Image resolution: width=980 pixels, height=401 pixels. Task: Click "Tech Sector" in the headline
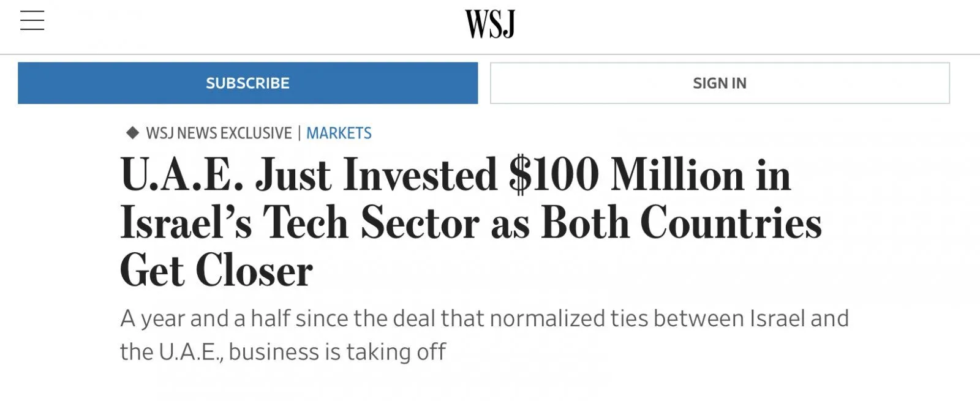[x=371, y=223]
